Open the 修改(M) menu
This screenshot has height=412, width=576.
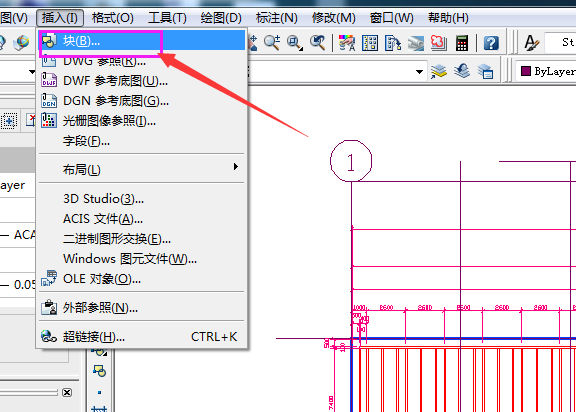(334, 18)
